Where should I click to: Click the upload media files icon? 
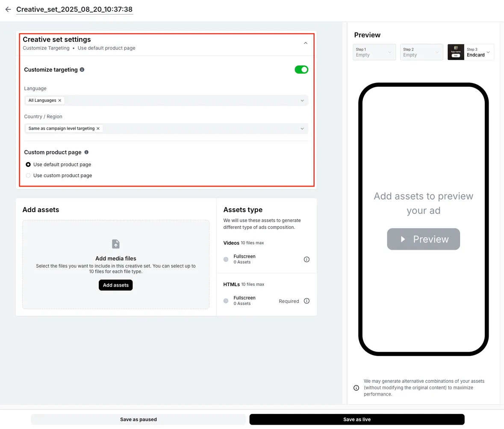click(x=115, y=244)
